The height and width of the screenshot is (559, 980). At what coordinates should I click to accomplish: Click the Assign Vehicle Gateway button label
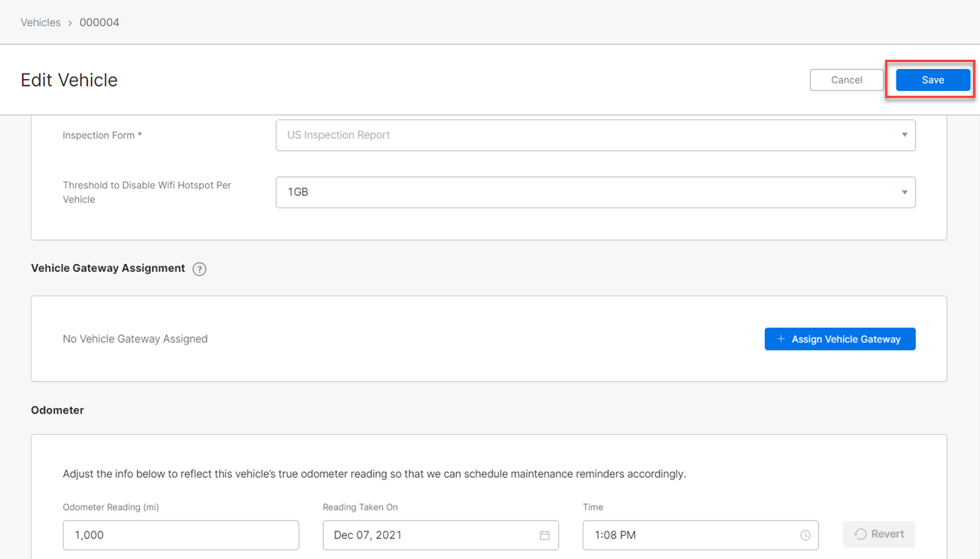coord(846,339)
